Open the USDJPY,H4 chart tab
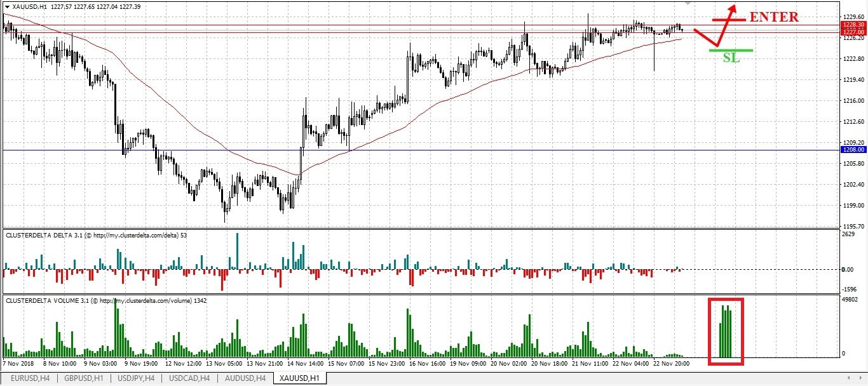The width and height of the screenshot is (868, 386). click(x=136, y=378)
